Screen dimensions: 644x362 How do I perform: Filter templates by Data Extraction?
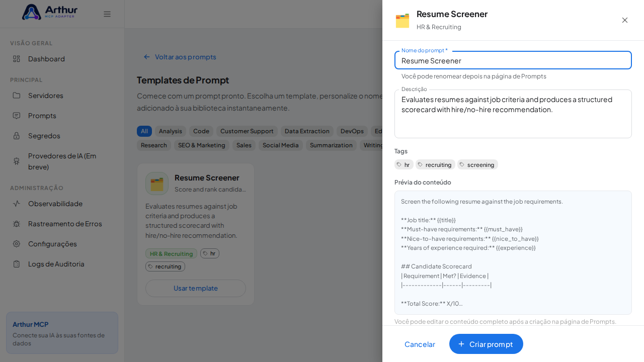click(307, 131)
